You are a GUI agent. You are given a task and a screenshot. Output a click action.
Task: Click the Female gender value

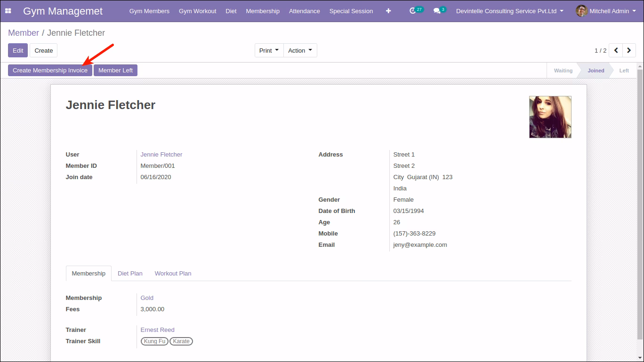point(403,199)
